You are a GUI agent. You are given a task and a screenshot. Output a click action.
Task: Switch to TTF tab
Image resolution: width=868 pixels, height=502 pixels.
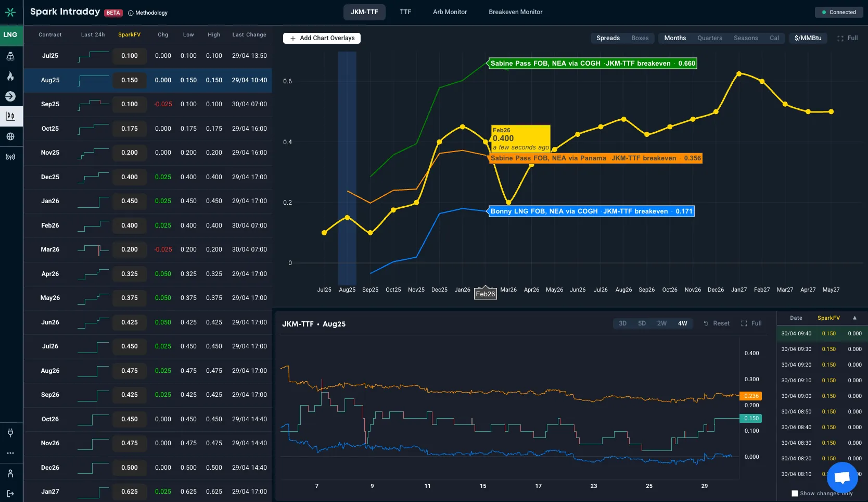405,12
